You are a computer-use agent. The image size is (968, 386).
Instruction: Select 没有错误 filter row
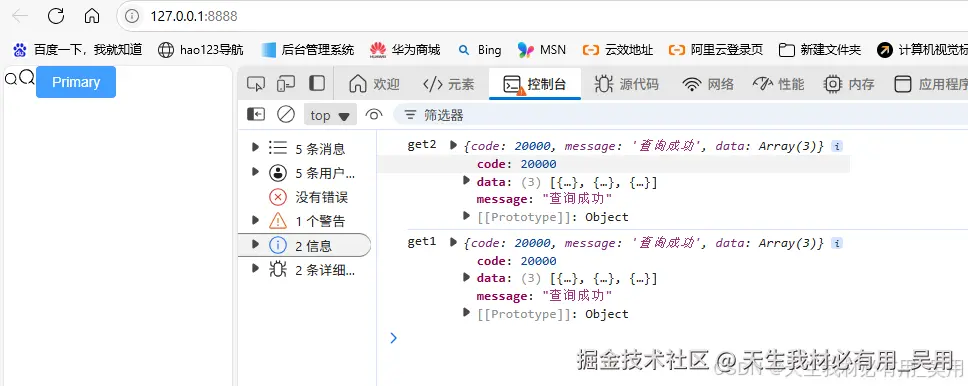[307, 198]
